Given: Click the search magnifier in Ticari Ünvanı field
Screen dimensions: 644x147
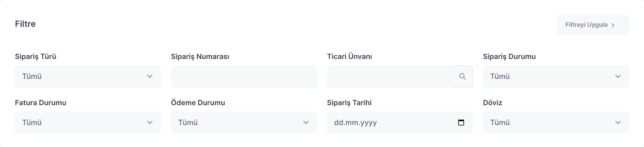Looking at the screenshot, I should pyautogui.click(x=462, y=76).
